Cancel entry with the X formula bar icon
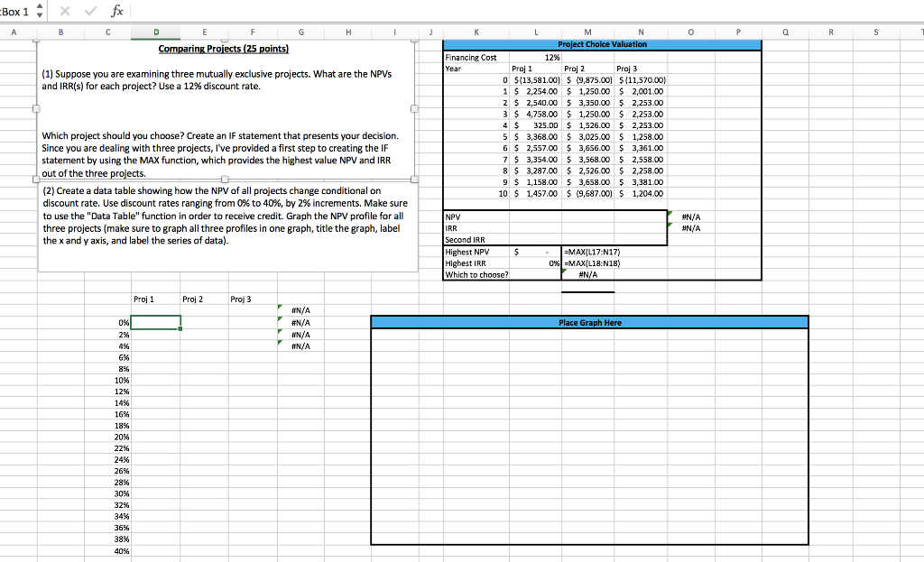The width and height of the screenshot is (924, 562). (65, 11)
